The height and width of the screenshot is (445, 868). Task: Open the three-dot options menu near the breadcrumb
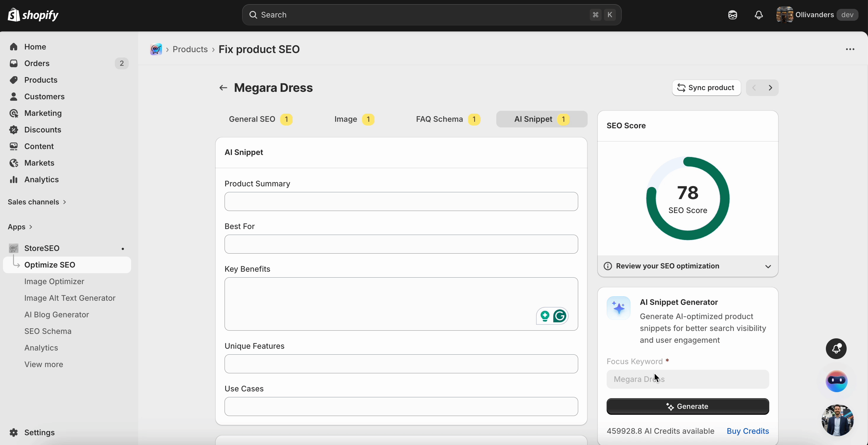[850, 49]
